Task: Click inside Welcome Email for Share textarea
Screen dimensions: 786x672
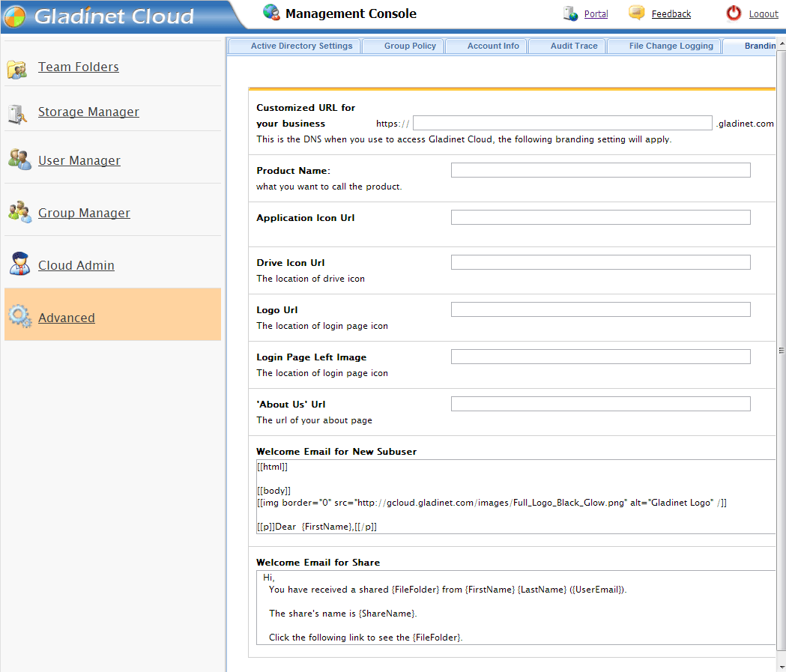Action: [x=516, y=608]
